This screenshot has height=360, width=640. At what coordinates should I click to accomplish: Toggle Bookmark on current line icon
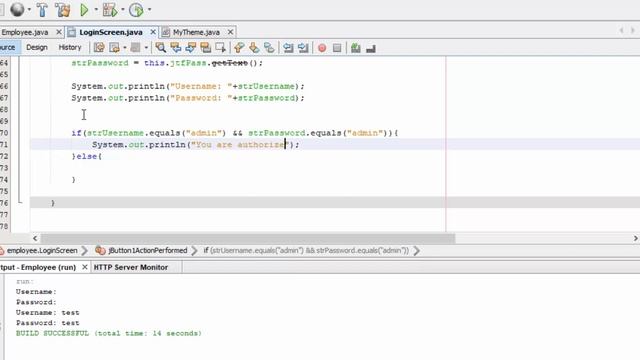tap(269, 48)
